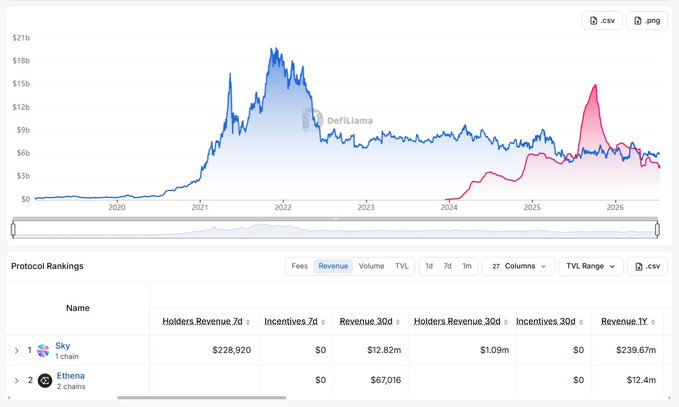
Task: Sort by Revenue 30d column
Action: click(366, 321)
